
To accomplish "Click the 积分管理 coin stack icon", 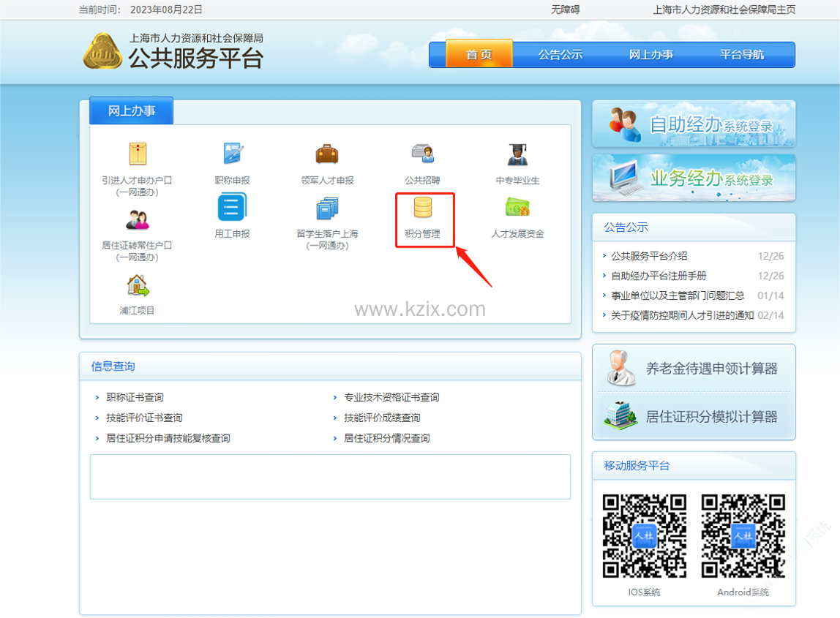I will pyautogui.click(x=422, y=208).
